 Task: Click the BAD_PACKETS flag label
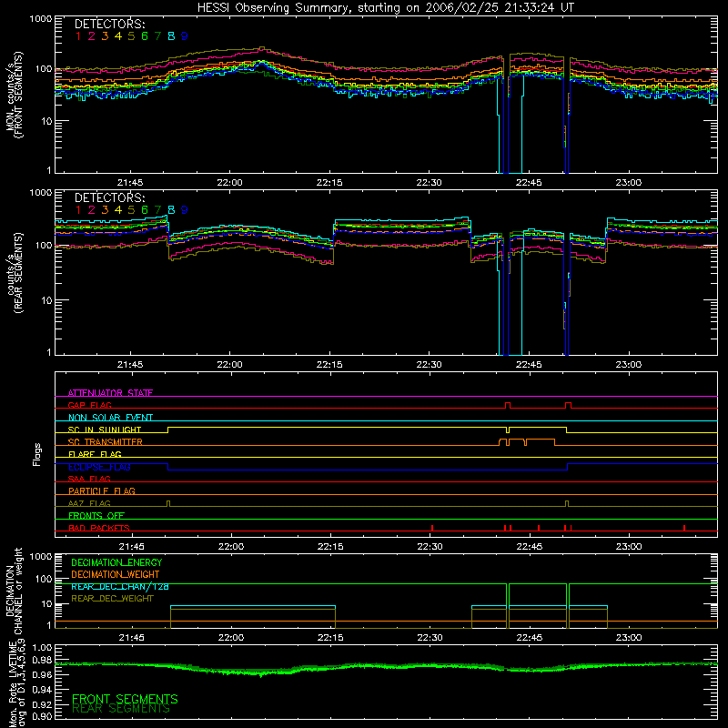pyautogui.click(x=99, y=528)
